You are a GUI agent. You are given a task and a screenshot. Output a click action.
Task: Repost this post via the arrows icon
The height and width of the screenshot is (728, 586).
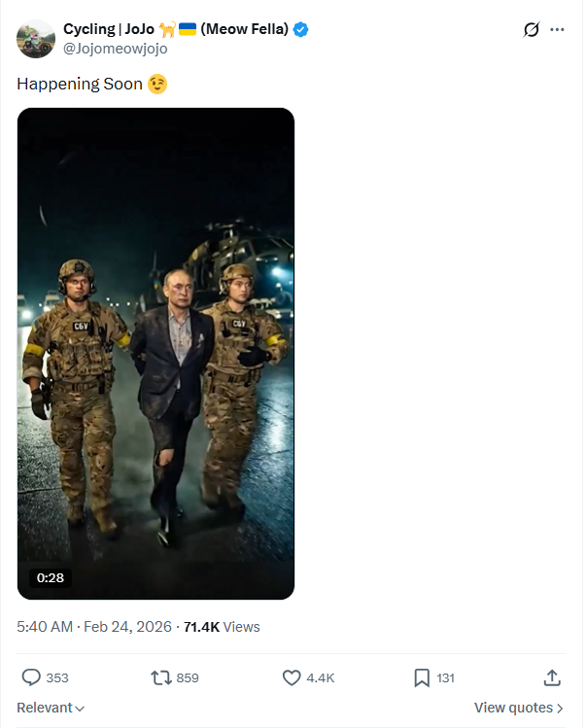(161, 677)
